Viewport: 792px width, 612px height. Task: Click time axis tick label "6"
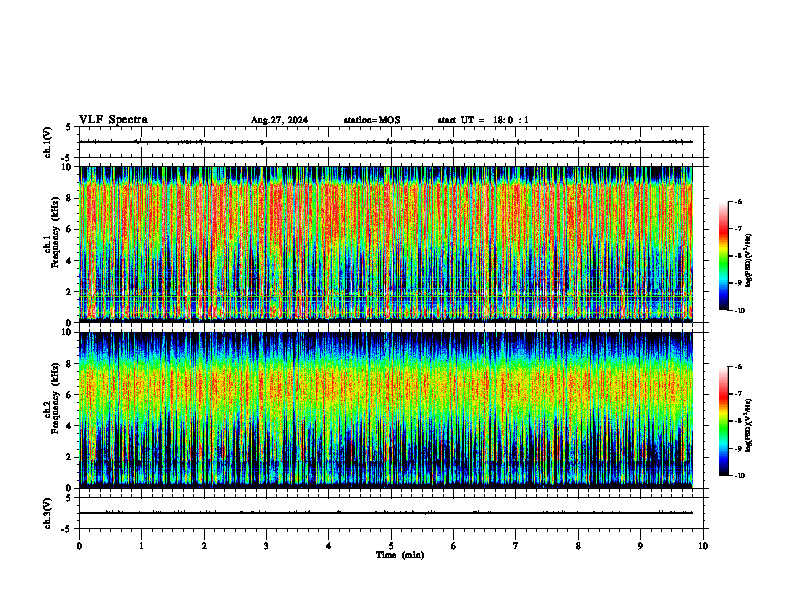(454, 546)
